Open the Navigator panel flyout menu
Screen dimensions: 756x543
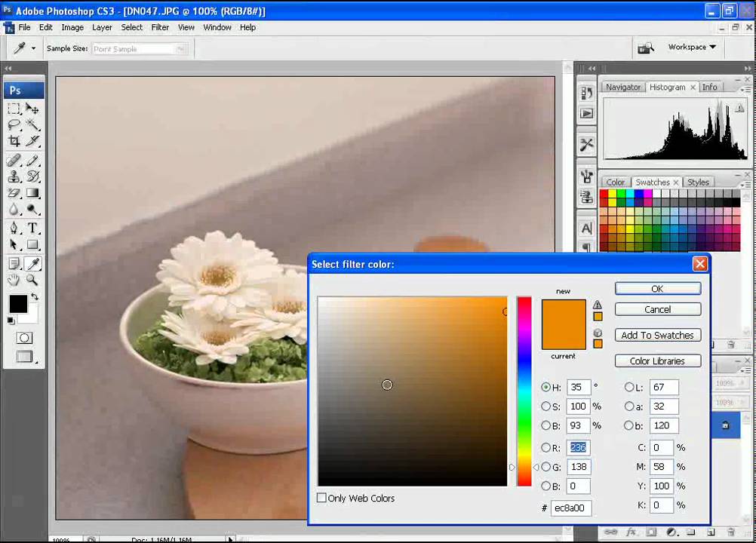(x=745, y=89)
